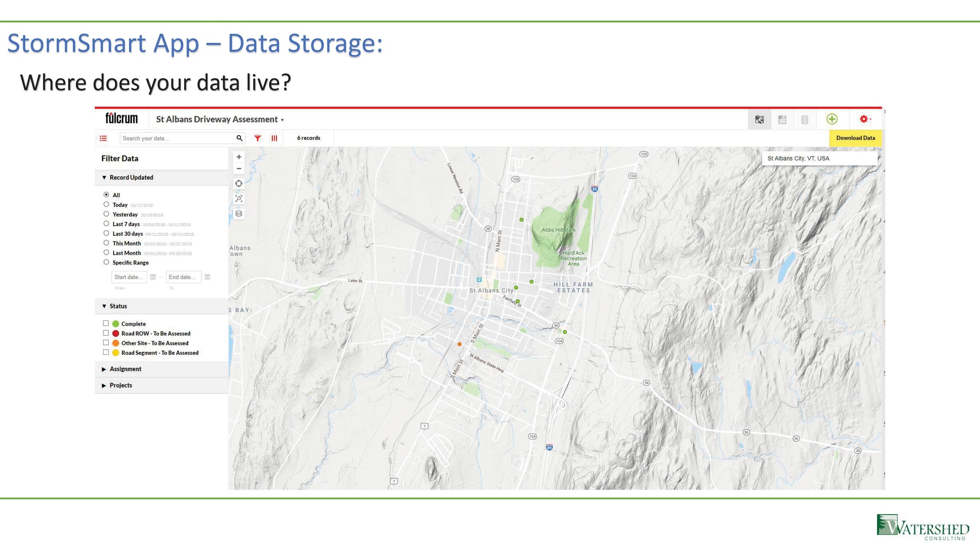Viewport: 980px width, 555px height.
Task: Click the Download Data button
Action: [x=855, y=138]
